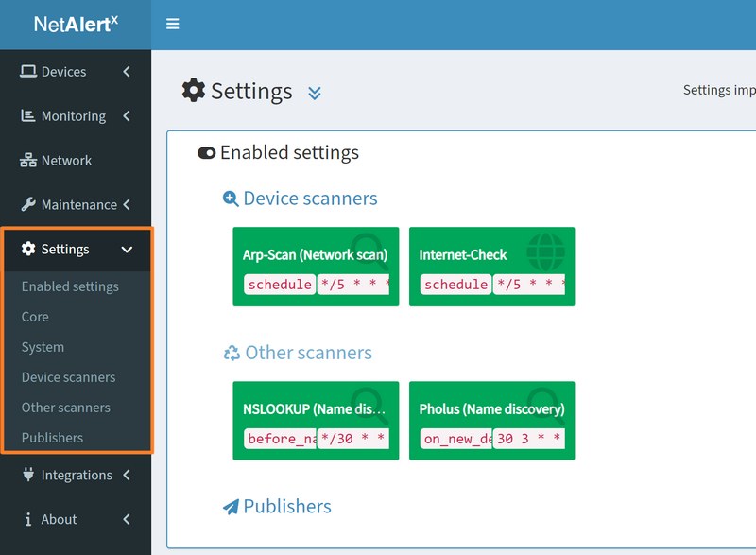Screen dimensions: 756x555
Task: Click the Settings gear icon in sidebar
Action: point(28,249)
